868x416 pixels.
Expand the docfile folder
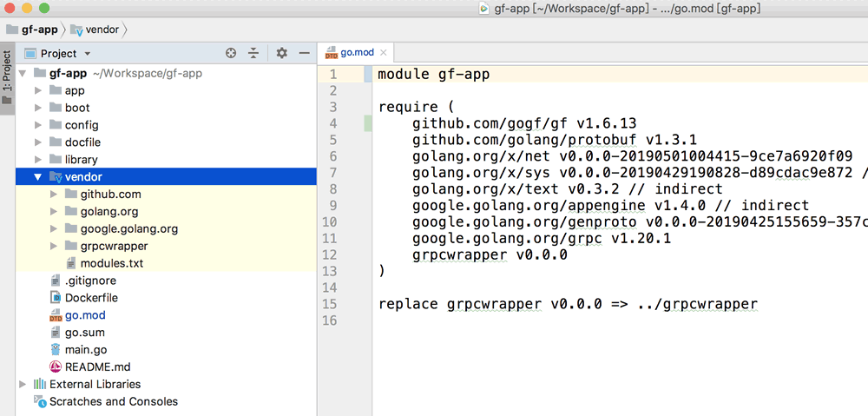click(38, 142)
